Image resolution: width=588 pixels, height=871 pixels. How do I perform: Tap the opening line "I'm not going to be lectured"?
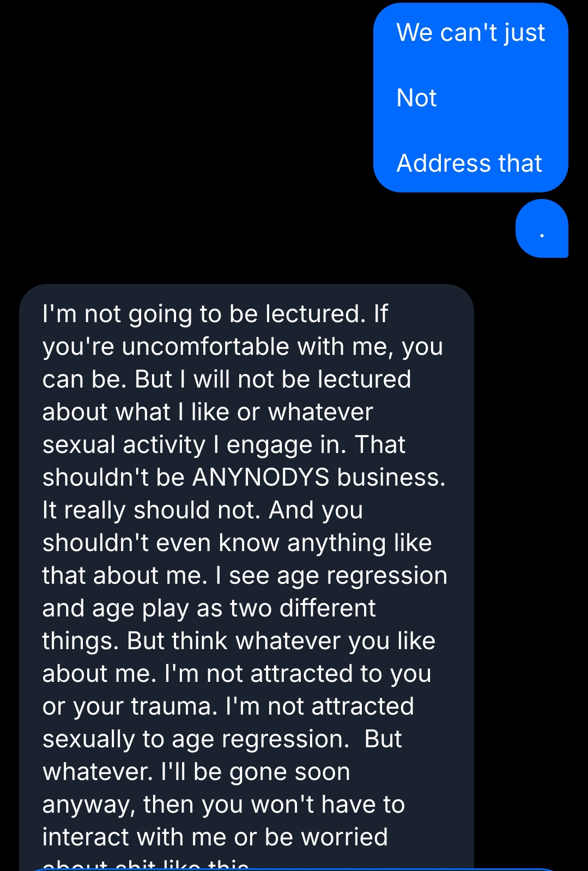(x=204, y=314)
